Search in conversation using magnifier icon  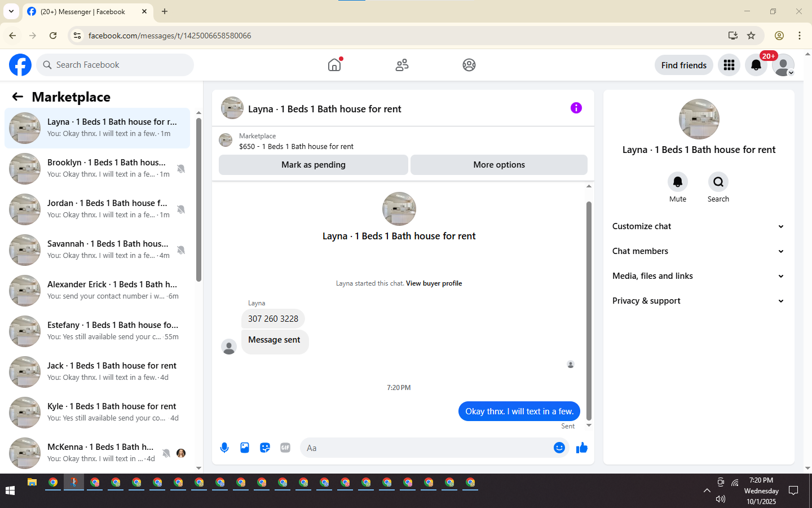click(718, 182)
